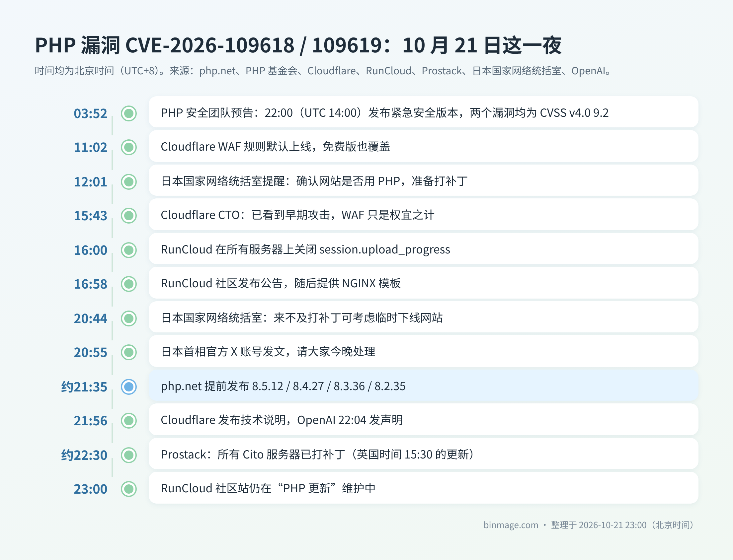The height and width of the screenshot is (560, 733).
Task: Select the 21:56 timeline dot
Action: tap(129, 421)
